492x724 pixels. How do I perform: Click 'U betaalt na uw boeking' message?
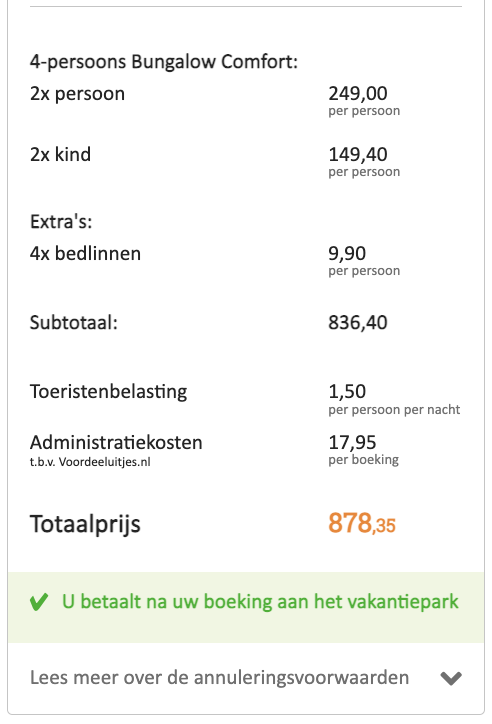coord(260,602)
